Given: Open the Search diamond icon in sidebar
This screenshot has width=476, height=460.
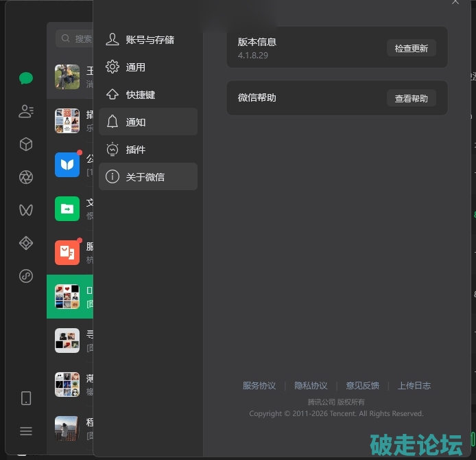Looking at the screenshot, I should pos(26,243).
